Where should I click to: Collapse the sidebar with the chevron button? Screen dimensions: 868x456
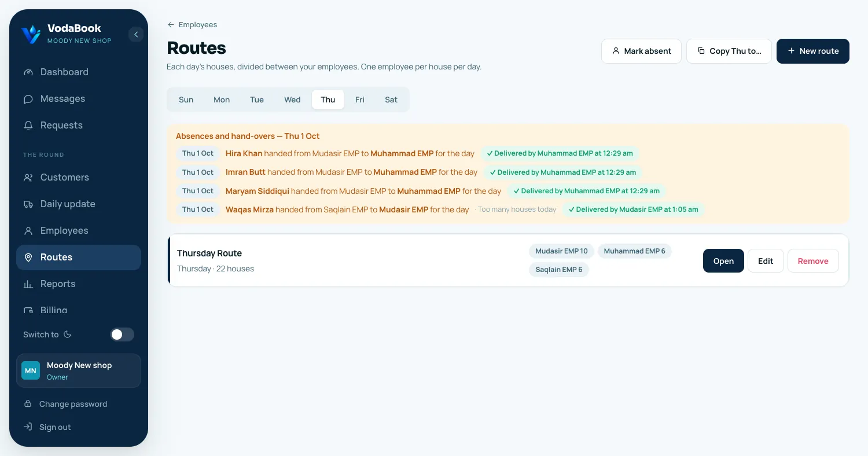136,35
